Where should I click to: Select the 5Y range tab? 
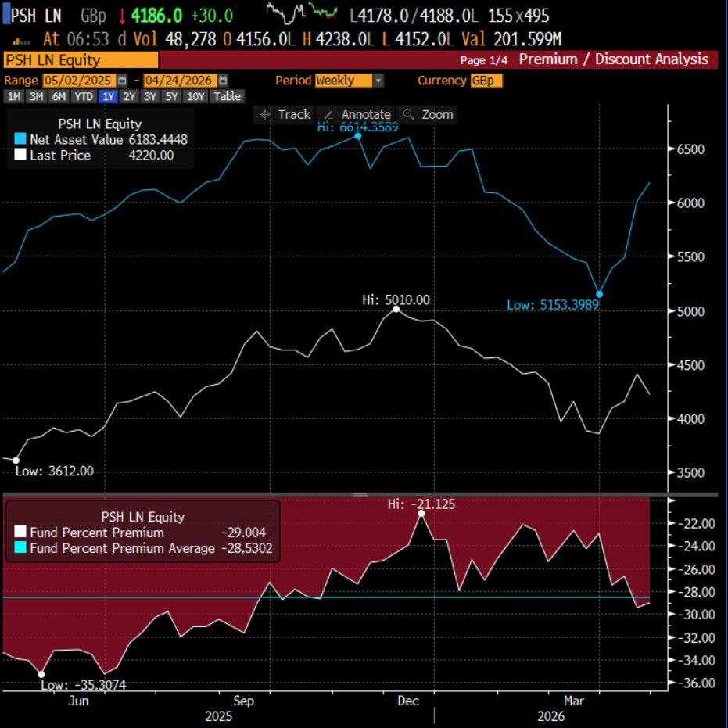pyautogui.click(x=171, y=97)
